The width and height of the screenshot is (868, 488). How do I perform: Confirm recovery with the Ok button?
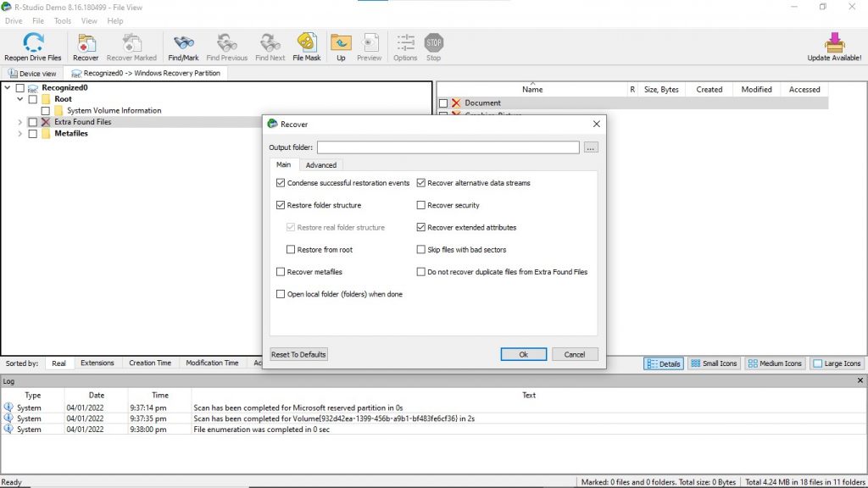[523, 354]
